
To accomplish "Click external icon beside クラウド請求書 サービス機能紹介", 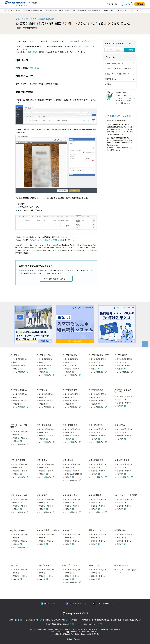I will [132, 372].
